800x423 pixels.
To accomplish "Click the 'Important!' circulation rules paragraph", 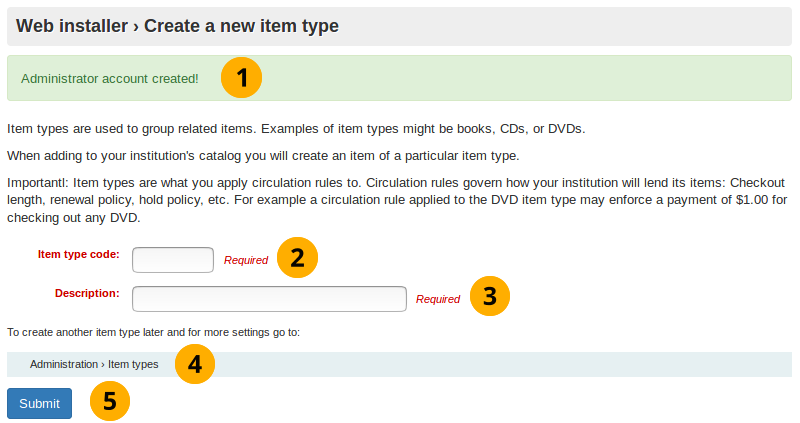I will (396, 200).
